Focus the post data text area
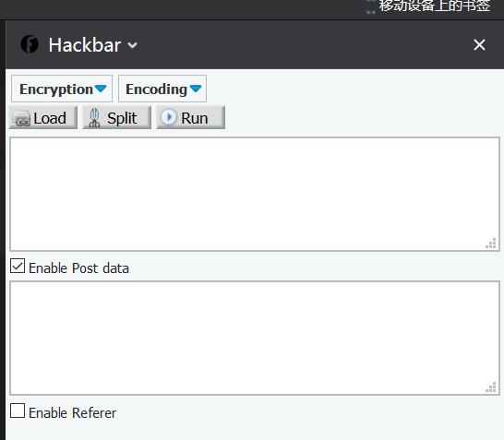The image size is (504, 440). click(x=255, y=338)
